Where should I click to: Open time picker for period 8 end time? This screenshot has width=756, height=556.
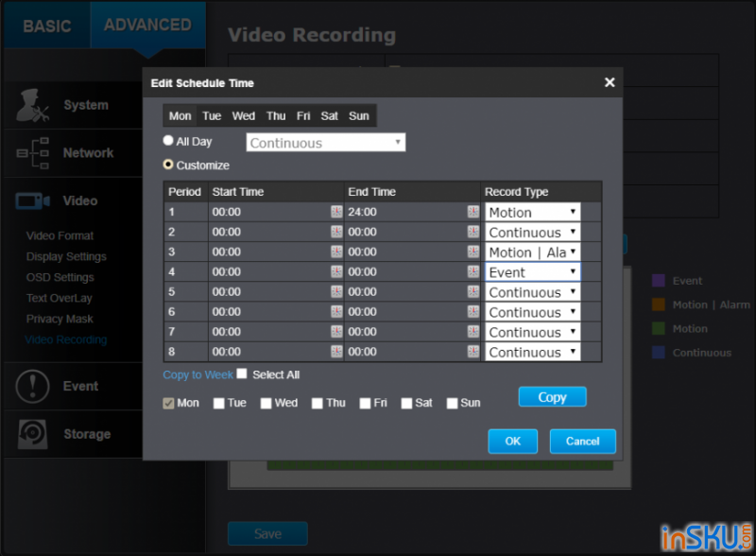pyautogui.click(x=473, y=352)
